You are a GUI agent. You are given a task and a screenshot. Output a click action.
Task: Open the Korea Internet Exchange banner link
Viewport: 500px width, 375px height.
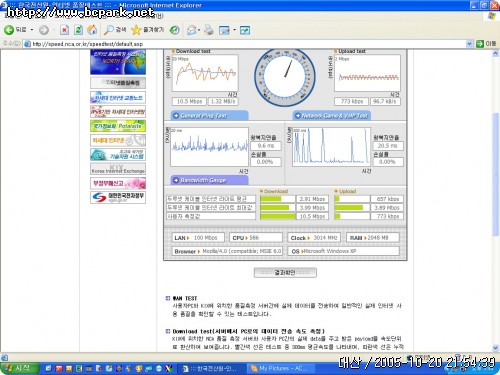pos(118,169)
